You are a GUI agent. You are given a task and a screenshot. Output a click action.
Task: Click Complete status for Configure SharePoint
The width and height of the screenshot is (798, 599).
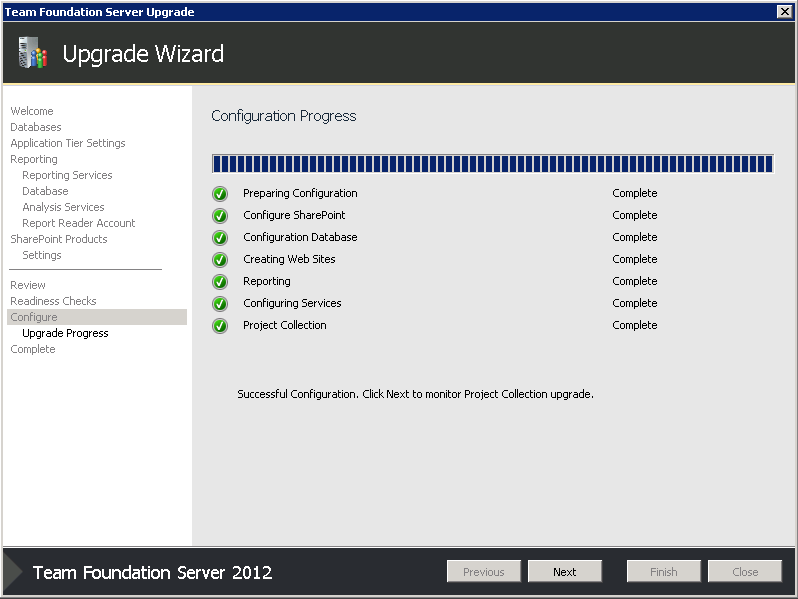click(635, 215)
